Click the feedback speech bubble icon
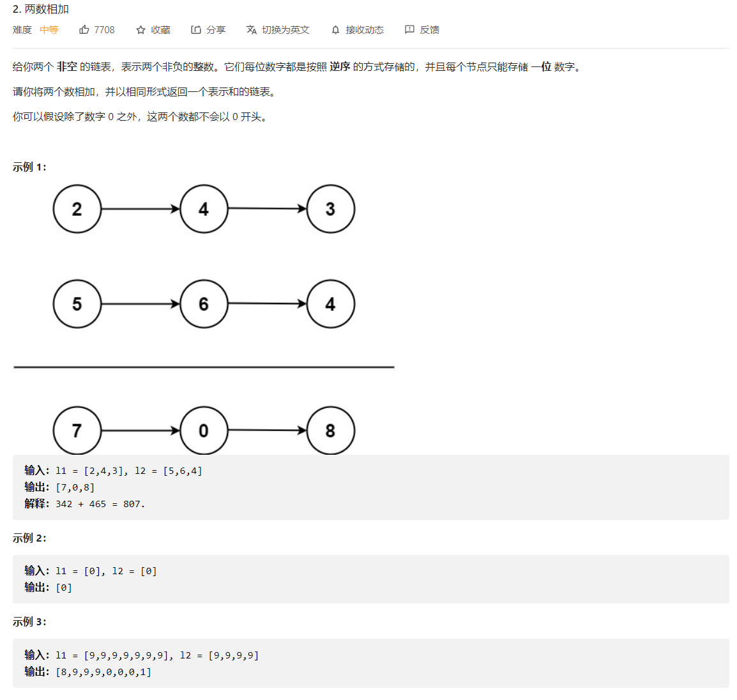 tap(409, 30)
